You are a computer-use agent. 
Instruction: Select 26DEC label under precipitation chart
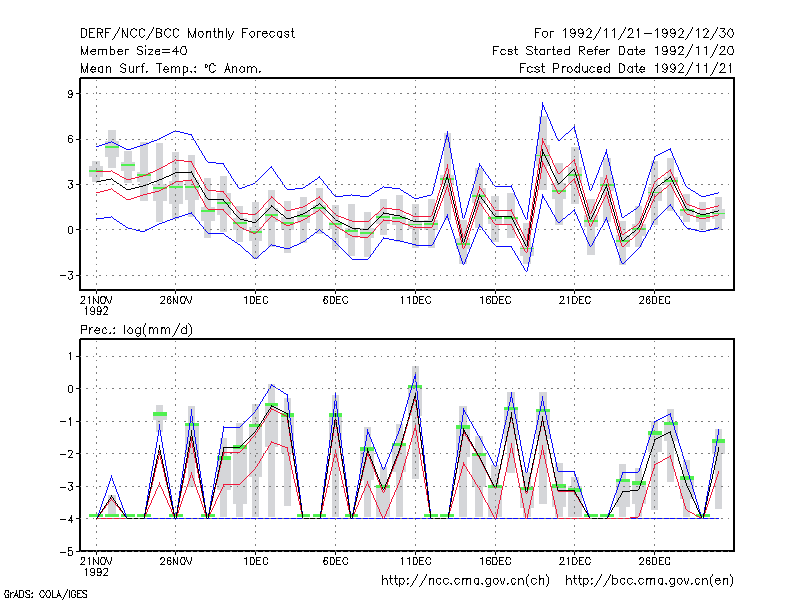point(655,561)
